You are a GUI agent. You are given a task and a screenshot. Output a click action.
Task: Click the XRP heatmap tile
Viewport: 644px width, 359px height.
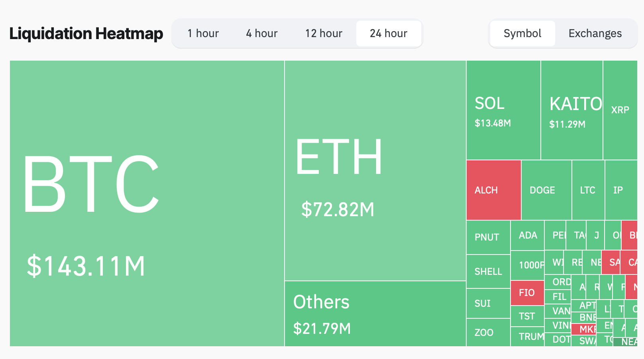[x=620, y=110]
